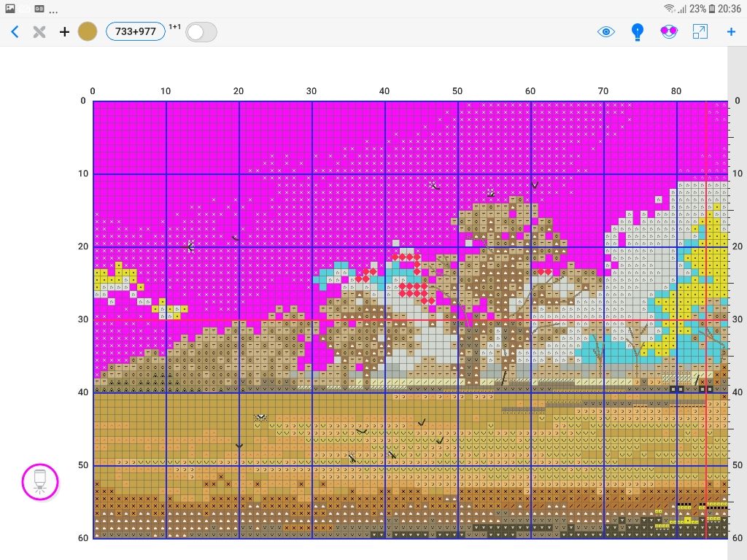This screenshot has height=560, width=747.
Task: Click the black plus icon beside the color circle
Action: point(64,32)
